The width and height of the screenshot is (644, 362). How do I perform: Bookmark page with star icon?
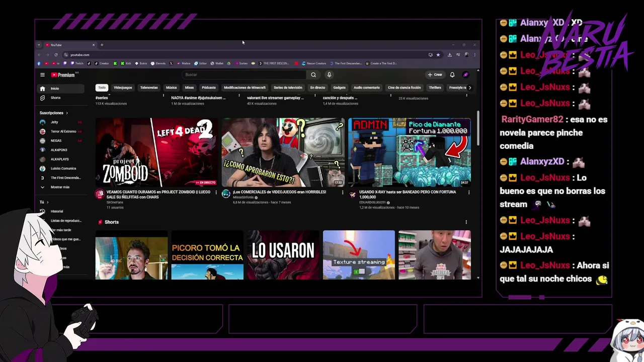438,55
